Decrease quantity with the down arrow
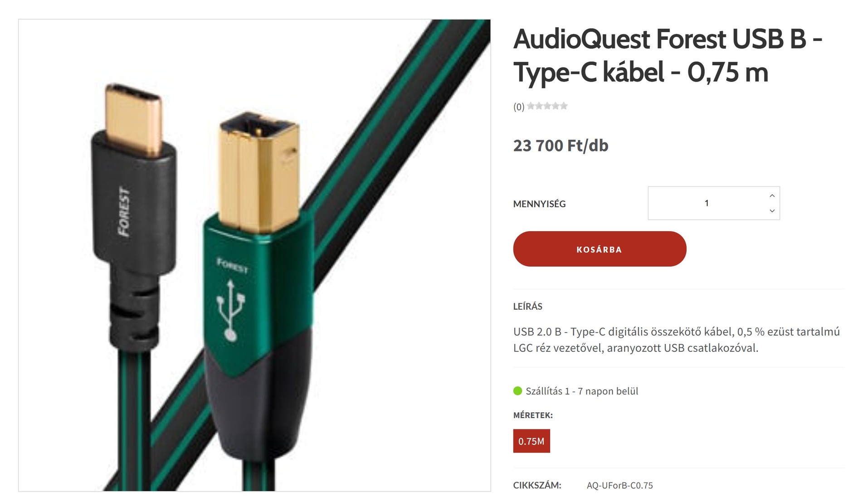This screenshot has height=497, width=868. click(772, 211)
